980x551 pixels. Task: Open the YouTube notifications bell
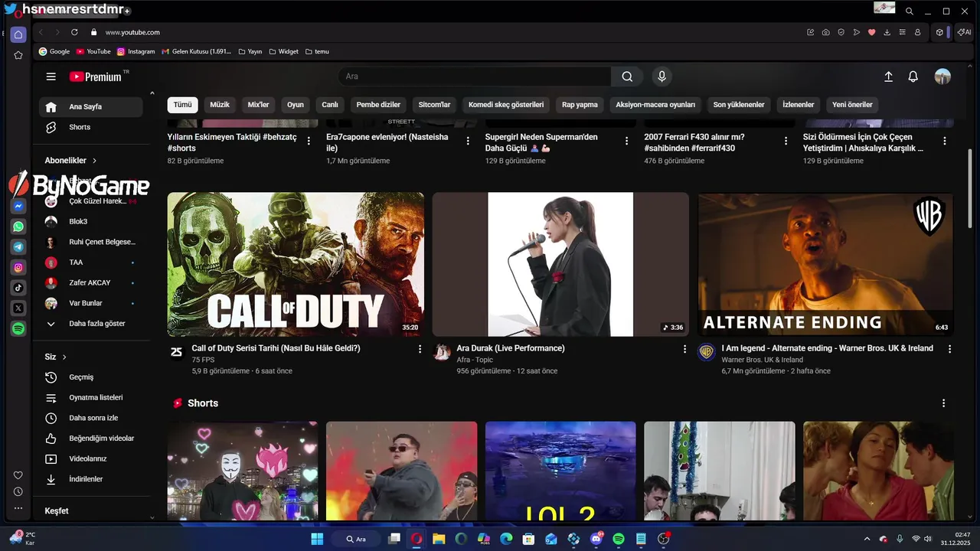[x=913, y=77]
